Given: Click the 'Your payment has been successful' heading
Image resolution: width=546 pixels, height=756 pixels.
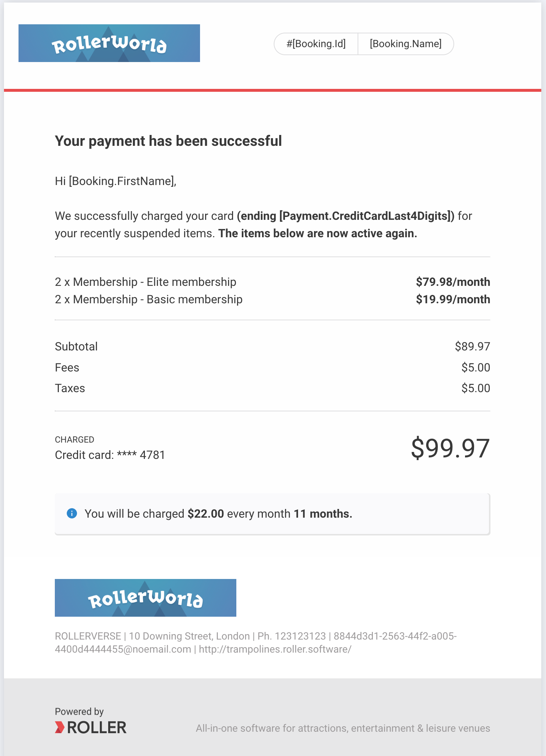Looking at the screenshot, I should click(168, 141).
